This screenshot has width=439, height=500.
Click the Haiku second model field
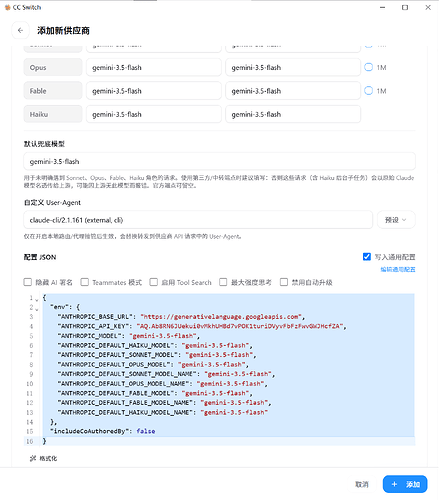coord(293,114)
